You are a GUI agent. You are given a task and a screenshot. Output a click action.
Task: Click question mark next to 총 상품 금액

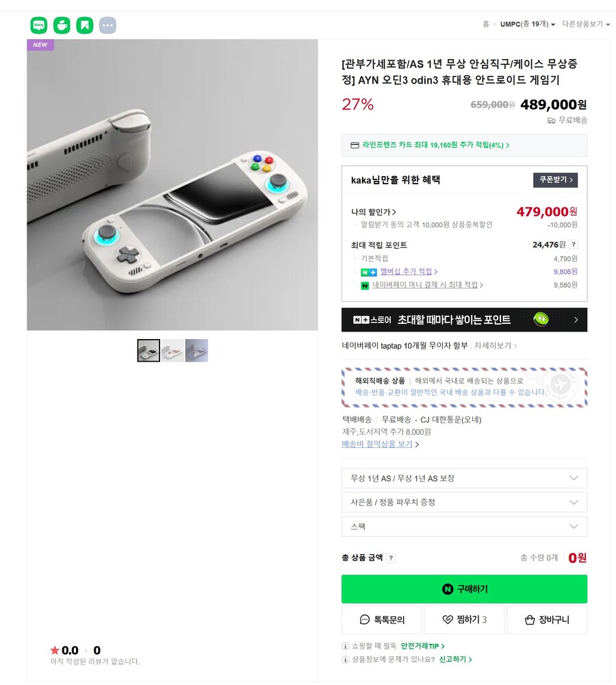(392, 558)
